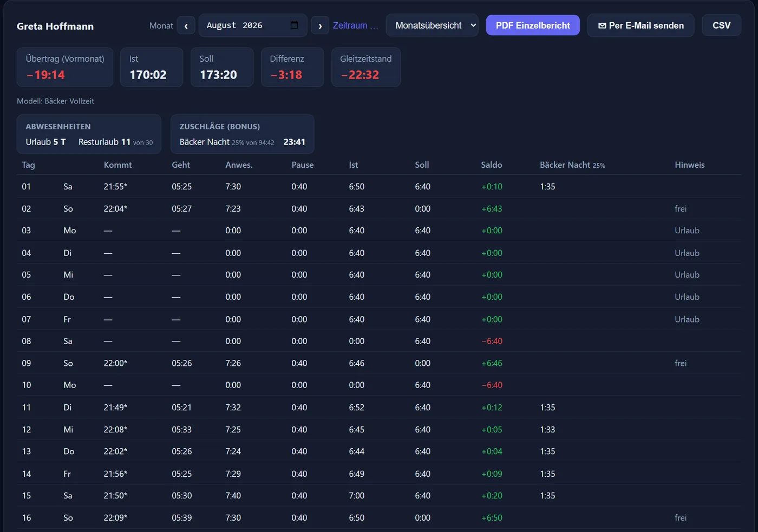Viewport: 758px width, 532px height.
Task: Export the report as CSV
Action: tap(721, 25)
